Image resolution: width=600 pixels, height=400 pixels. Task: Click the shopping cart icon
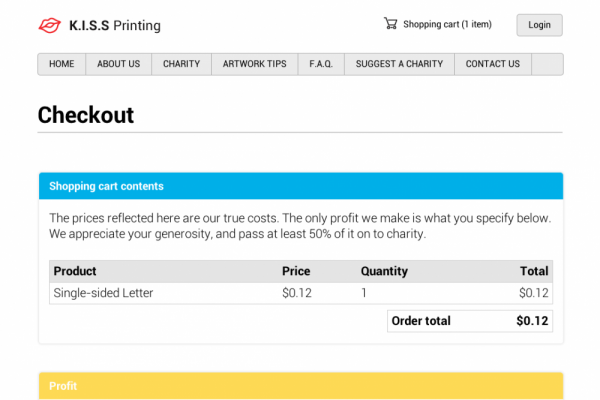tap(390, 24)
